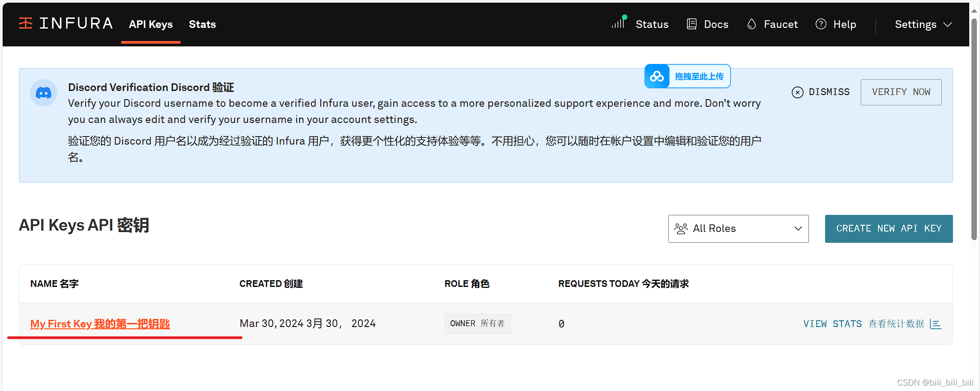
Task: Click the requests today value 0
Action: coord(561,324)
